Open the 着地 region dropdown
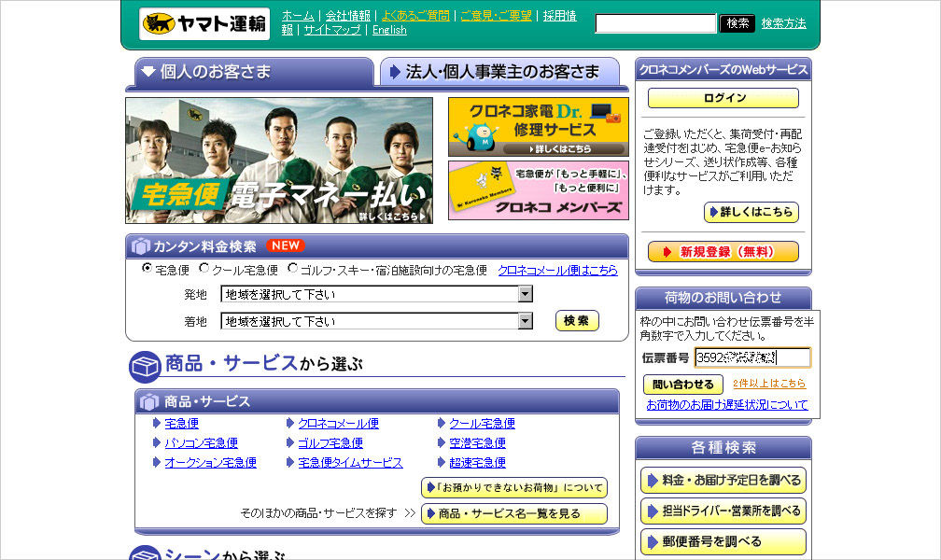941x560 pixels. [x=376, y=321]
